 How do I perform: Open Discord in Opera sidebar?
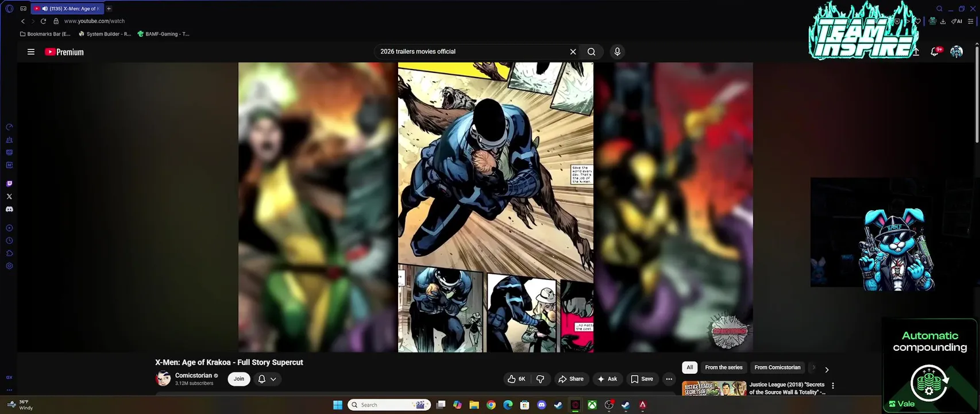[9, 209]
